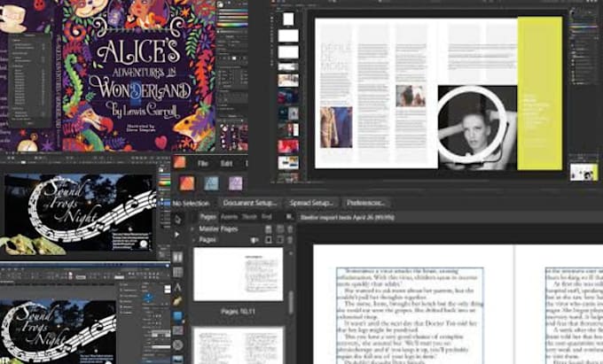The height and width of the screenshot is (364, 603).
Task: Switch to the Find panel tab
Action: click(267, 217)
